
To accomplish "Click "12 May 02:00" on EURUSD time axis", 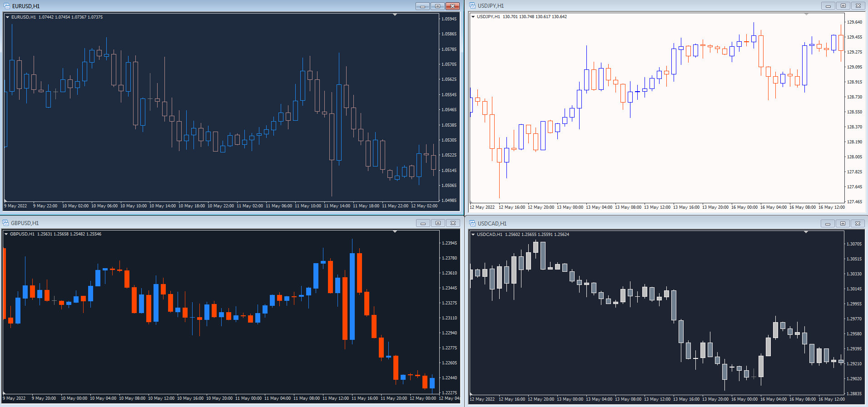I will coord(424,206).
